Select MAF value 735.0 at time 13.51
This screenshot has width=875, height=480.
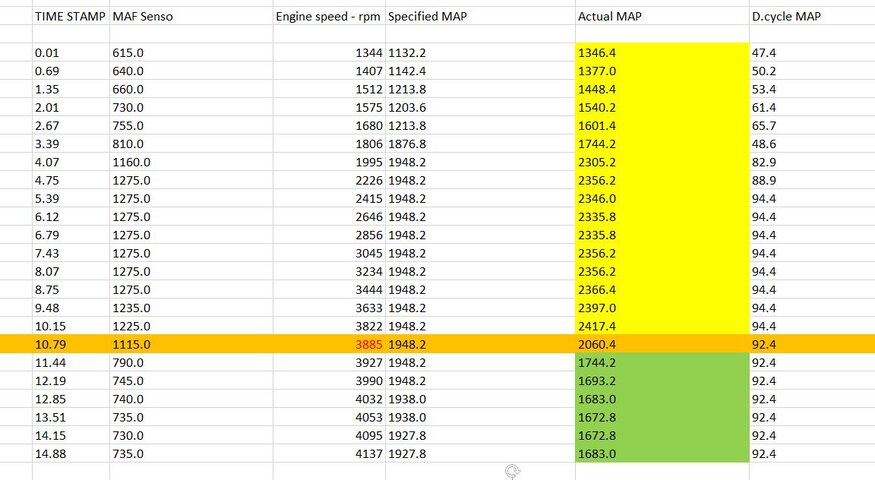pyautogui.click(x=191, y=417)
